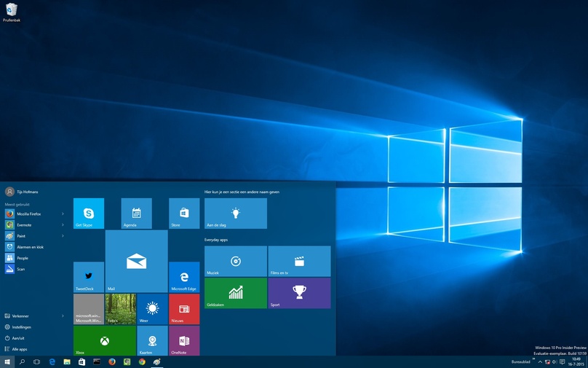Select the Prullenbak recycle bin icon
Screen dimensions: 588x368
(12, 12)
